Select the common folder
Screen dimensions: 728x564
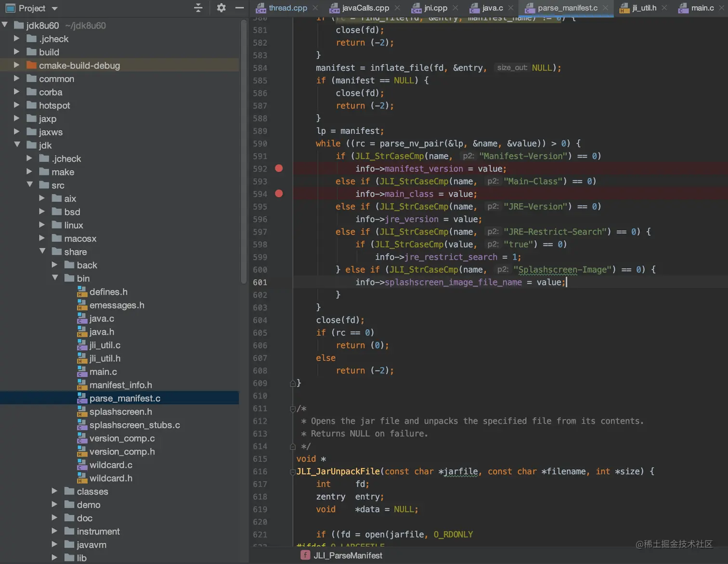tap(56, 79)
